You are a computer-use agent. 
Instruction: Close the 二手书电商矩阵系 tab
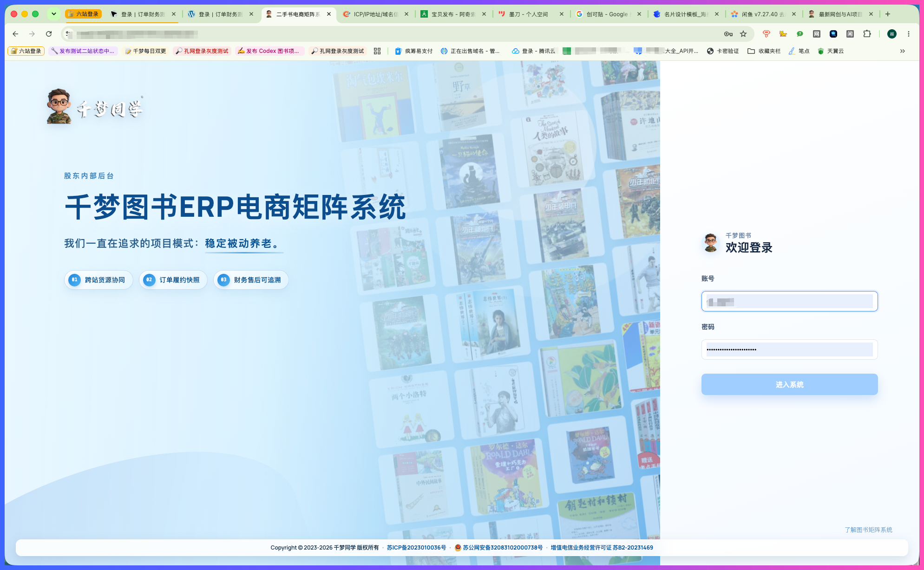pos(329,14)
